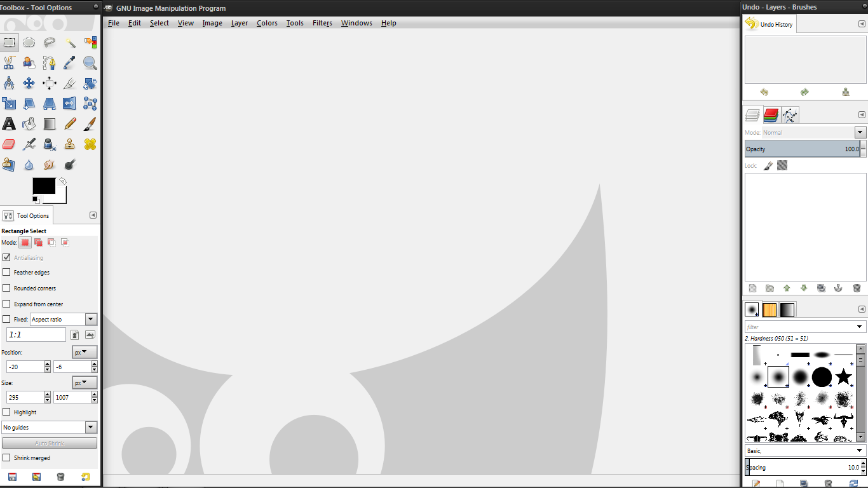Screen dimensions: 868x488
Task: Select the Blur/Sharpen droplet tool
Action: tap(29, 165)
